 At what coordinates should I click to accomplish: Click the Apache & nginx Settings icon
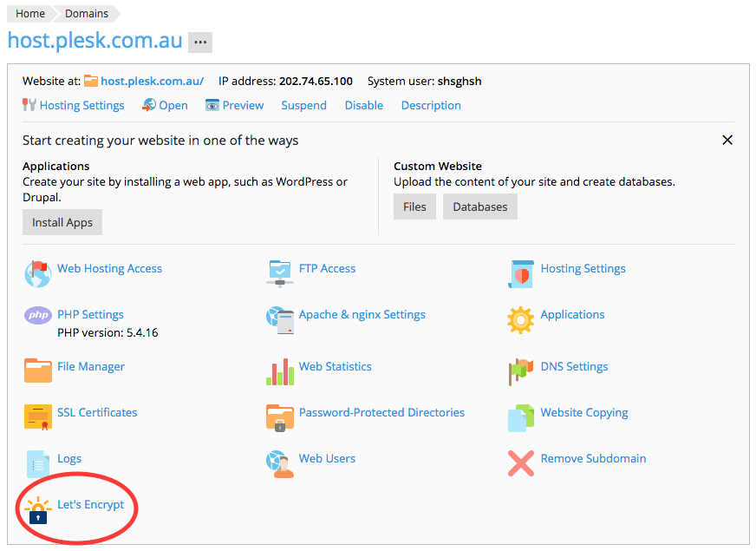coord(280,320)
